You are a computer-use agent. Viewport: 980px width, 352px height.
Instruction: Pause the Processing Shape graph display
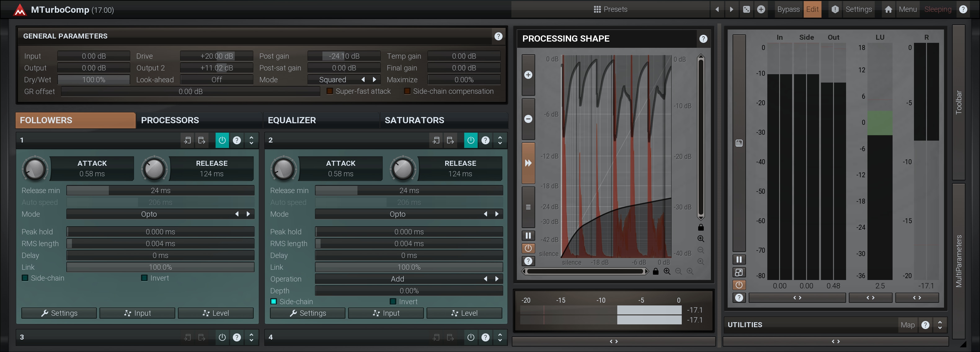pos(528,235)
